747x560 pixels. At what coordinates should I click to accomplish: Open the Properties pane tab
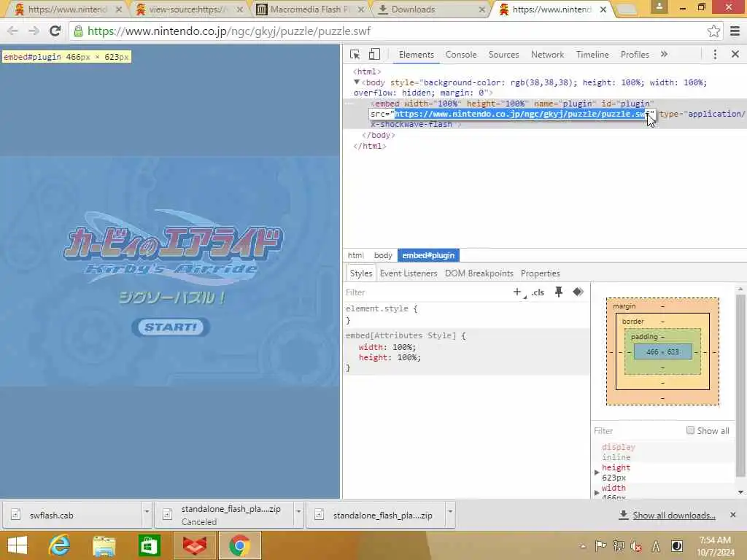point(540,273)
